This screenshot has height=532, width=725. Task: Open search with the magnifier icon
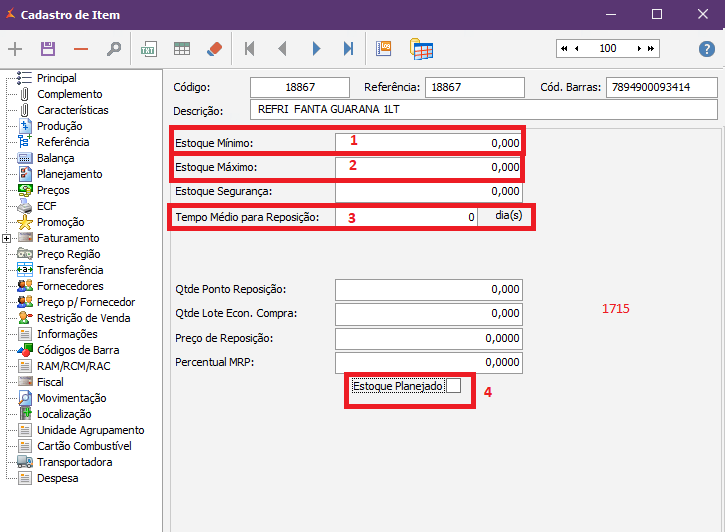(x=114, y=49)
